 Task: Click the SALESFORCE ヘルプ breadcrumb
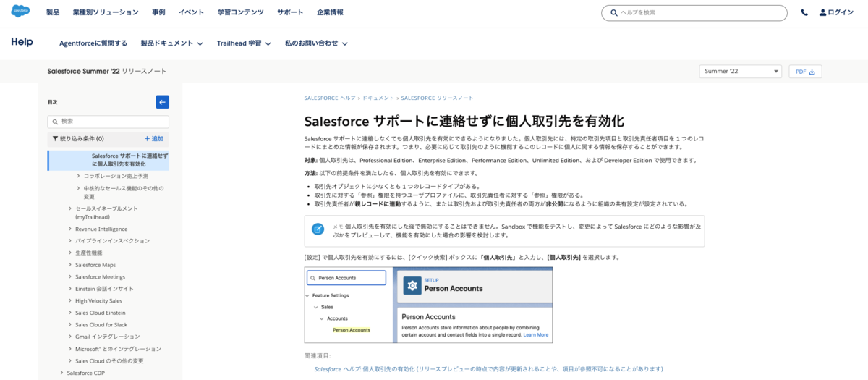click(330, 98)
